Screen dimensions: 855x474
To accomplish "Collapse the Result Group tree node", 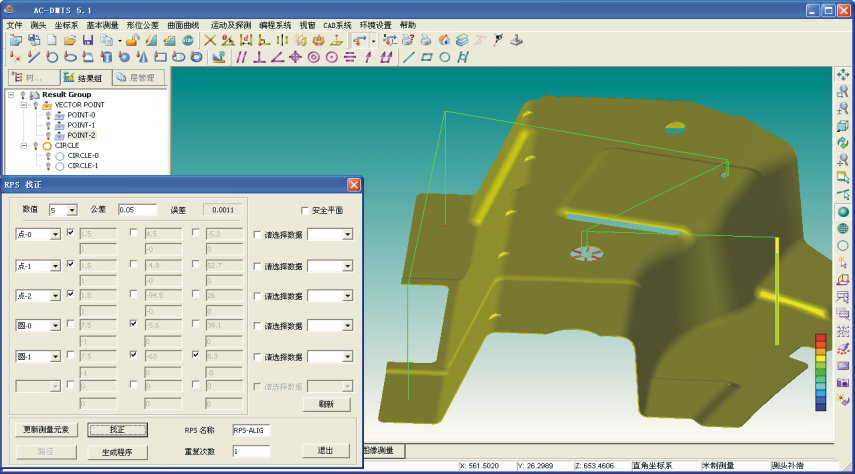I will point(10,95).
